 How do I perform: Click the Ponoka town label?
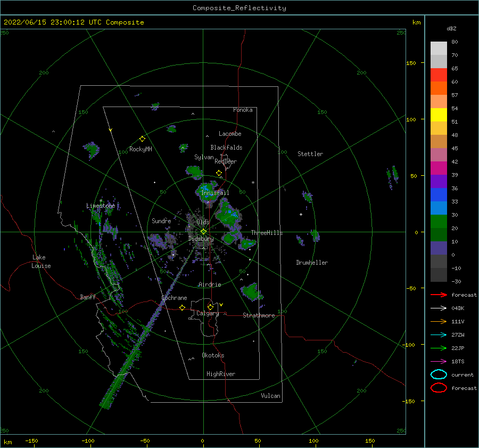click(243, 110)
